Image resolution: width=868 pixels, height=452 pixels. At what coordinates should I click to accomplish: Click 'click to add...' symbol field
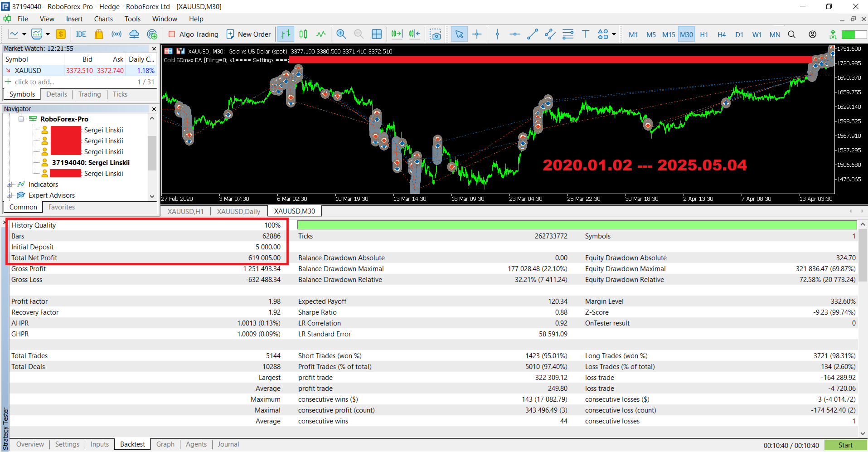[34, 82]
